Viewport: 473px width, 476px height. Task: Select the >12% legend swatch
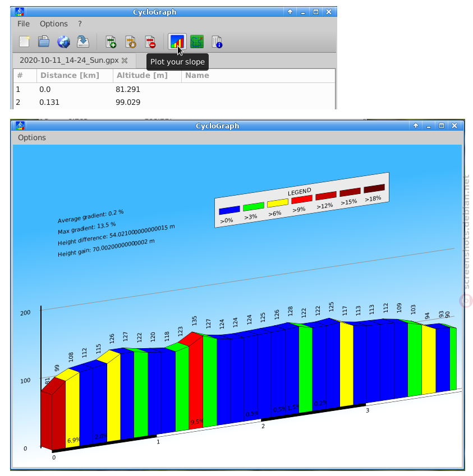[x=326, y=196]
